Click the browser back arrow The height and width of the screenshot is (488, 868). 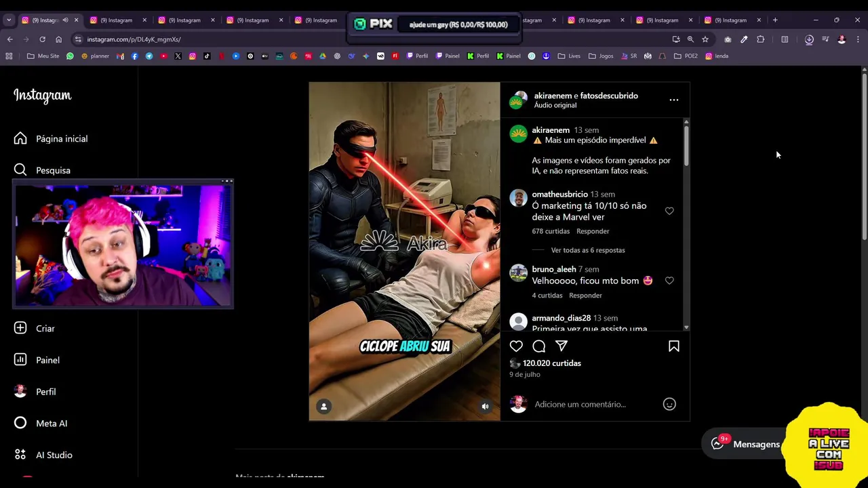[10, 39]
